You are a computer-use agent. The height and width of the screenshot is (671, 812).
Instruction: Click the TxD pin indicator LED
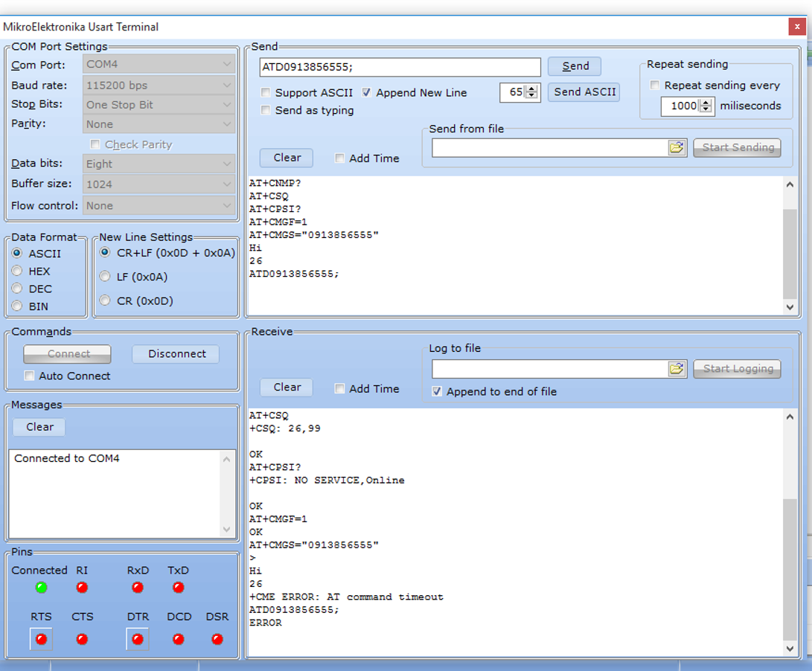point(178,588)
